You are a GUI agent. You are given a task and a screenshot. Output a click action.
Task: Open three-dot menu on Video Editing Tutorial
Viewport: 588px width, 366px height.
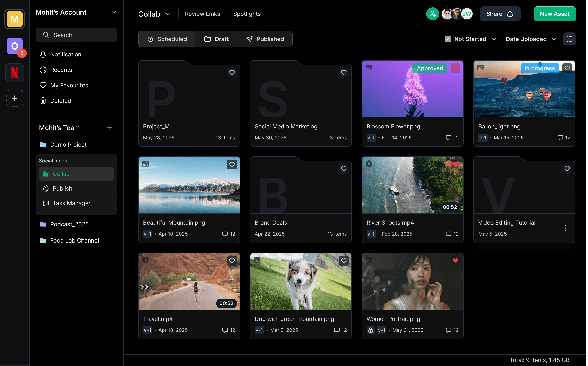(565, 228)
